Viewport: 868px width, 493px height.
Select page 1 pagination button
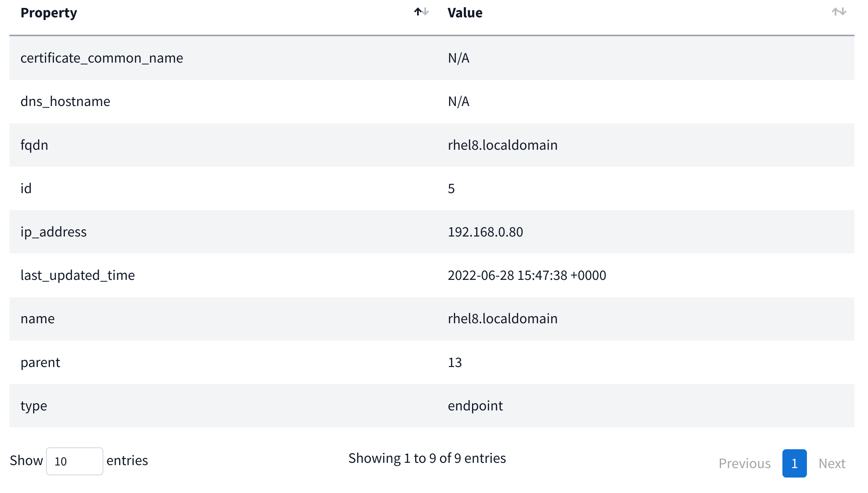pos(794,463)
